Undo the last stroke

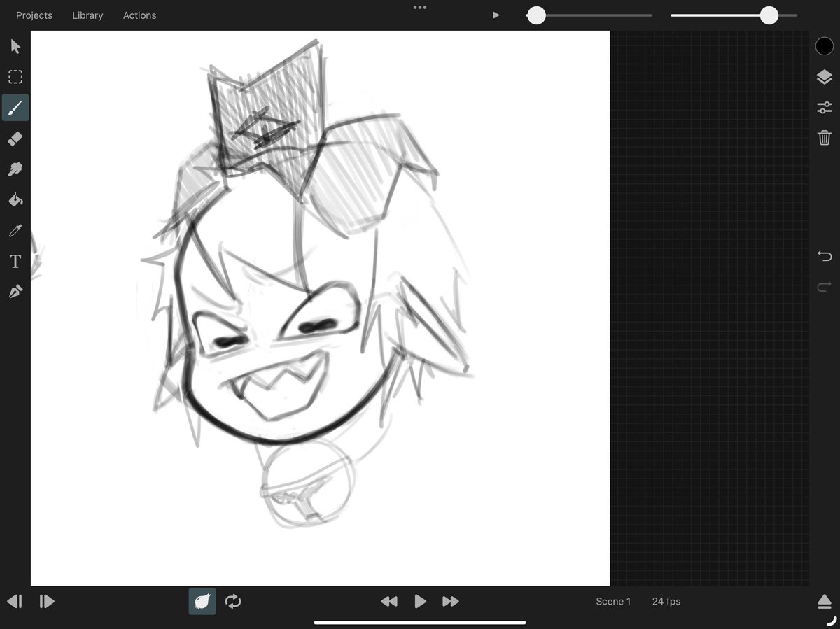click(x=825, y=255)
